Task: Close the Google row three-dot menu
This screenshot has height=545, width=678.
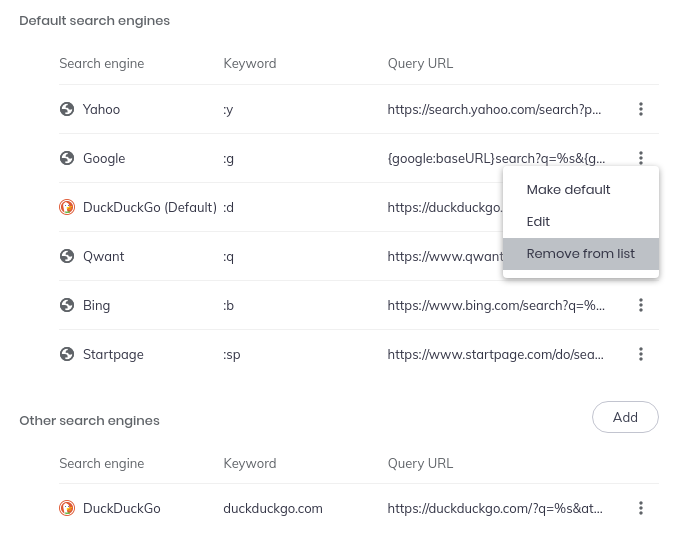Action: click(641, 157)
